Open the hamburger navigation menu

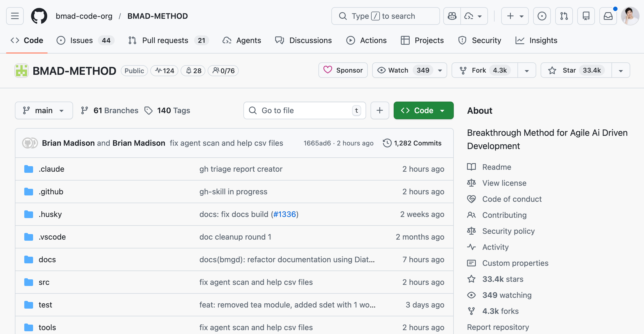pyautogui.click(x=15, y=16)
